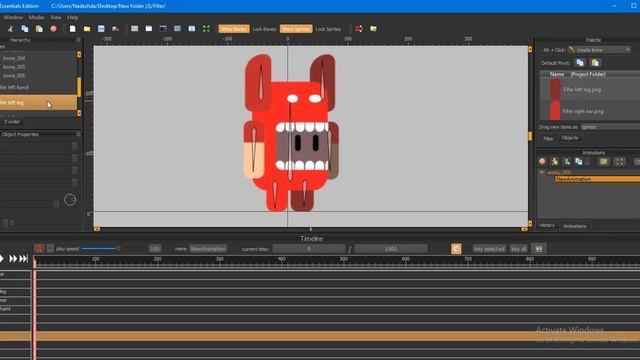Screen dimensions: 640x360
Task: Click the green expand-arrows zoom-to-fit icon
Action: pyautogui.click(x=206, y=29)
